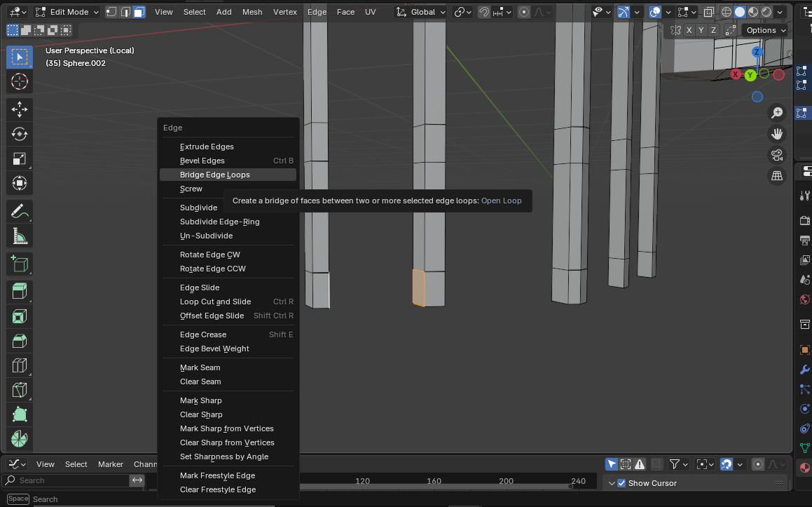812x507 pixels.
Task: Switch to wireframe viewport shading
Action: 727,12
